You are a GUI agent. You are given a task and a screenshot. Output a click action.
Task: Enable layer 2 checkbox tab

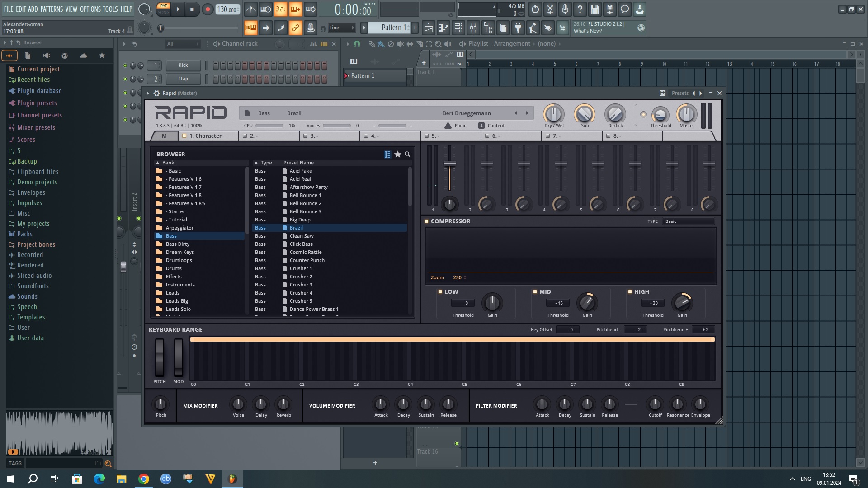245,136
